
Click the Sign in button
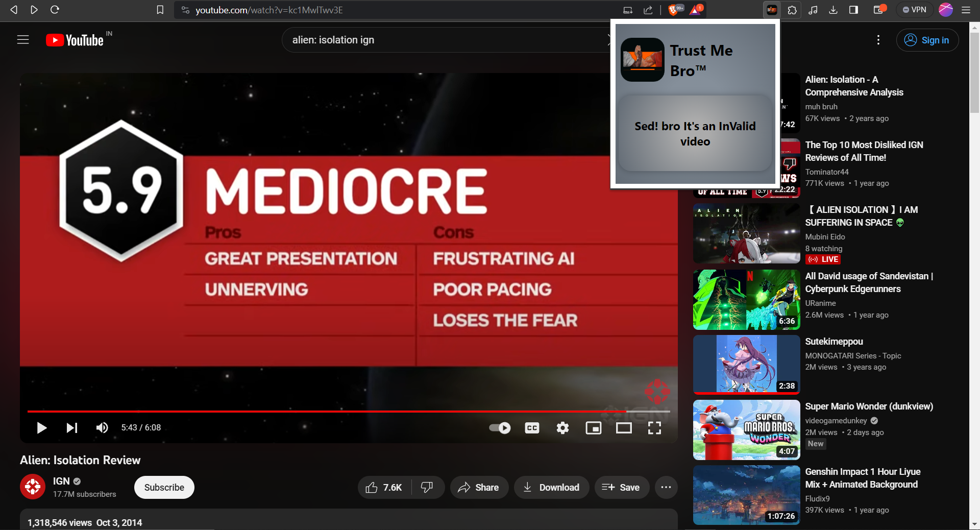point(927,40)
